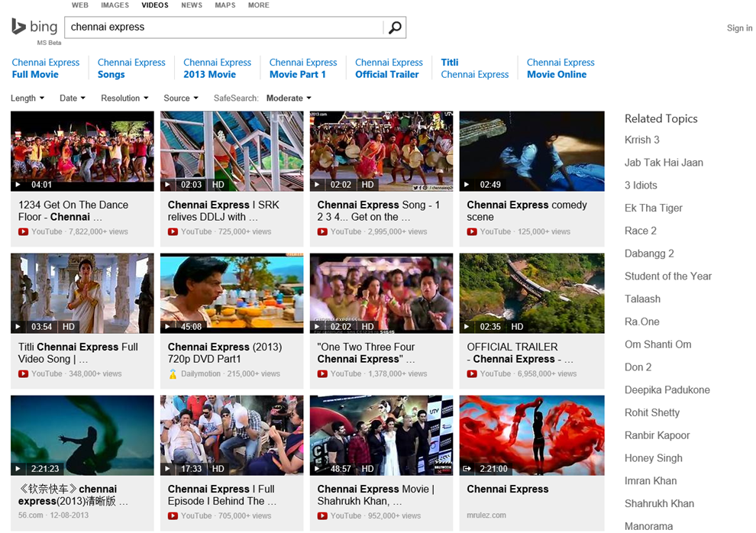Click the Sign in link
Image resolution: width=756 pixels, height=533 pixels.
(739, 28)
